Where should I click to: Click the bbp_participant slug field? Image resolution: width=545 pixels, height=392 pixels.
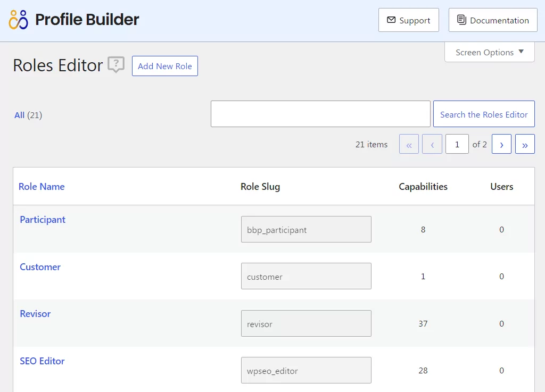[x=306, y=229]
